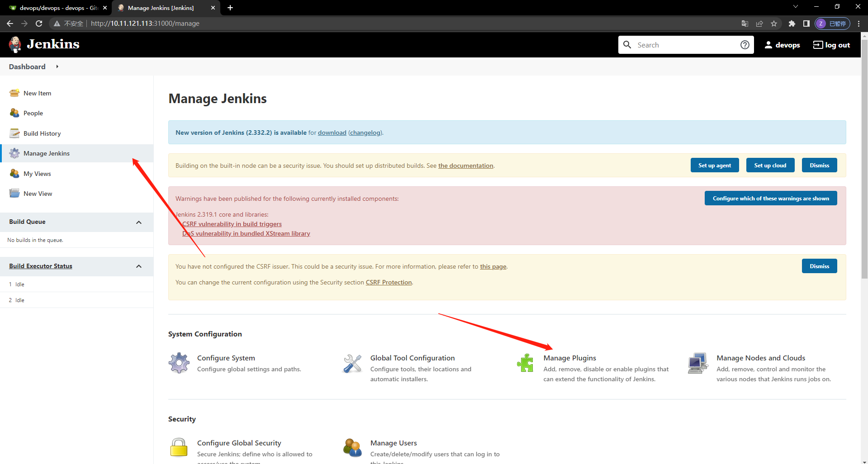Click the Global Tool Configuration title

click(x=413, y=358)
